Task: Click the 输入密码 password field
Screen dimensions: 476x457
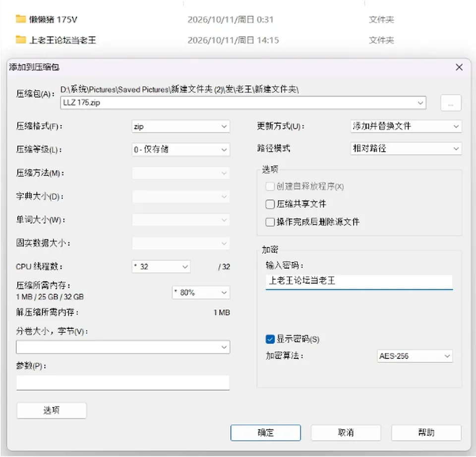Action: (359, 282)
